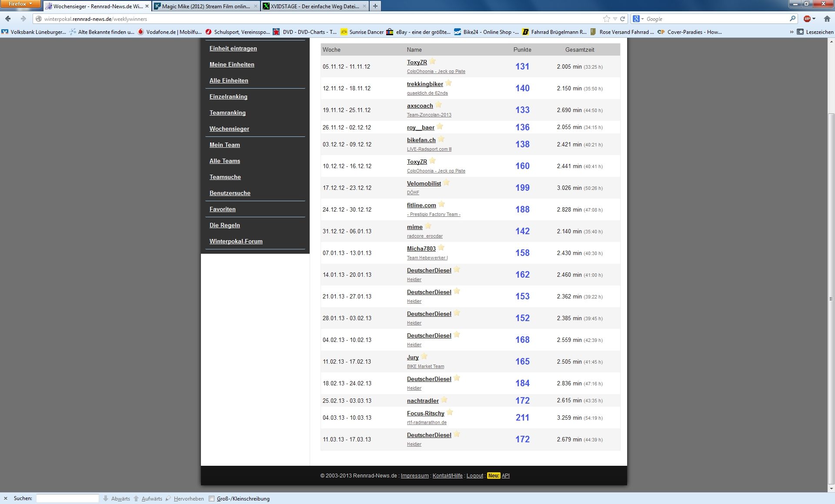This screenshot has height=504, width=835.
Task: Open the Firefox home page icon
Action: pyautogui.click(x=827, y=19)
